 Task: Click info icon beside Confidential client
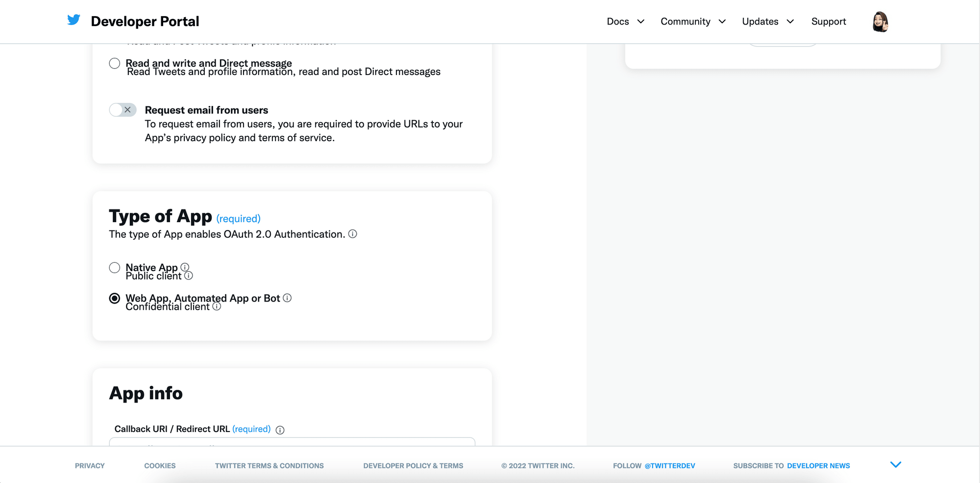tap(217, 306)
